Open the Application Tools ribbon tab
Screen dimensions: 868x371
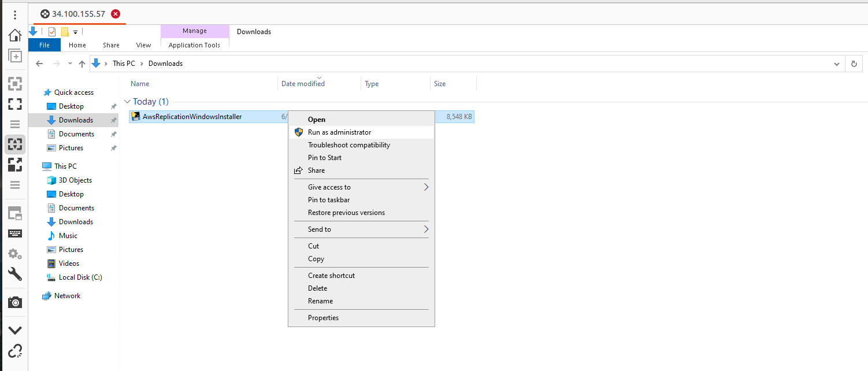pyautogui.click(x=194, y=45)
